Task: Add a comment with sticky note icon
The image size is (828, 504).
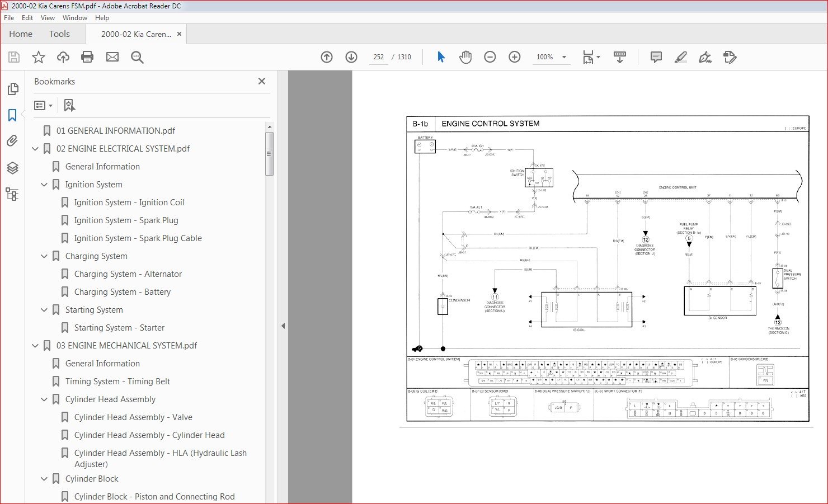Action: [x=656, y=57]
